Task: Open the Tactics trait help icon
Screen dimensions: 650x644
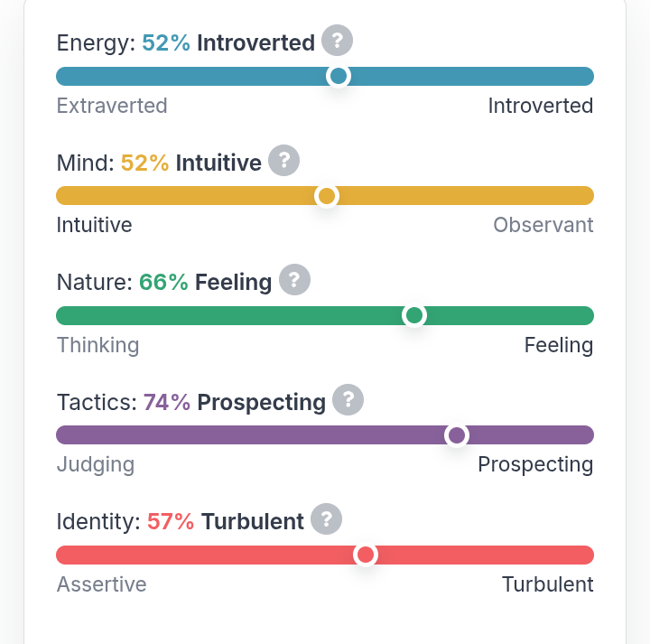Action: (x=348, y=399)
